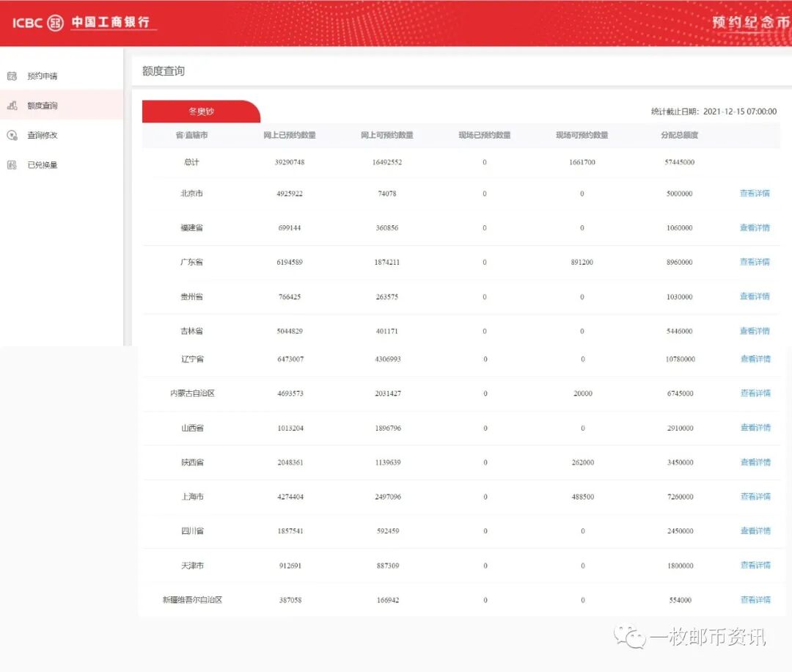Click 预约纪念币 text in header

point(751,22)
